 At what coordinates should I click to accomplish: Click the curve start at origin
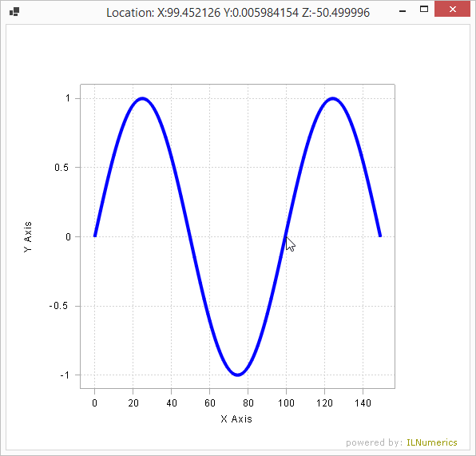click(x=95, y=236)
